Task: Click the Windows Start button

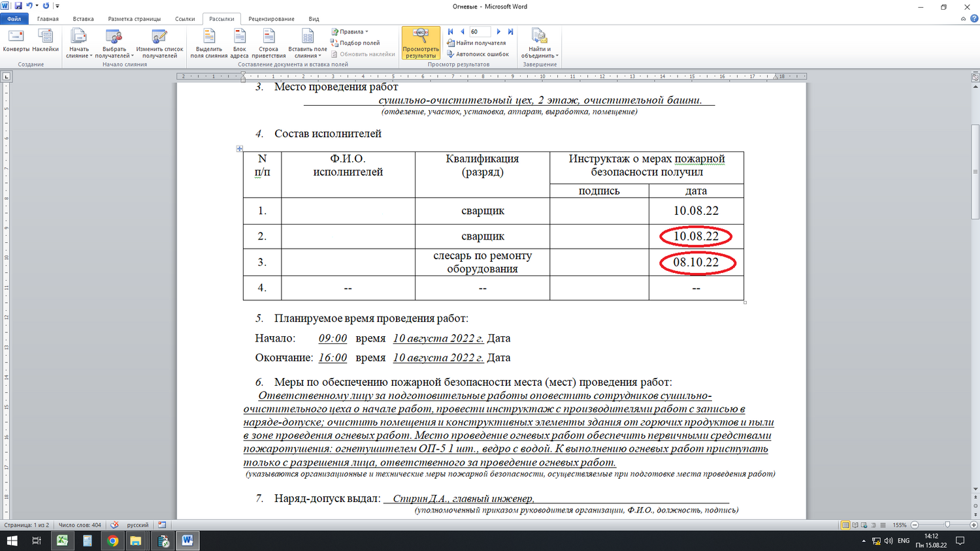Action: [12, 541]
